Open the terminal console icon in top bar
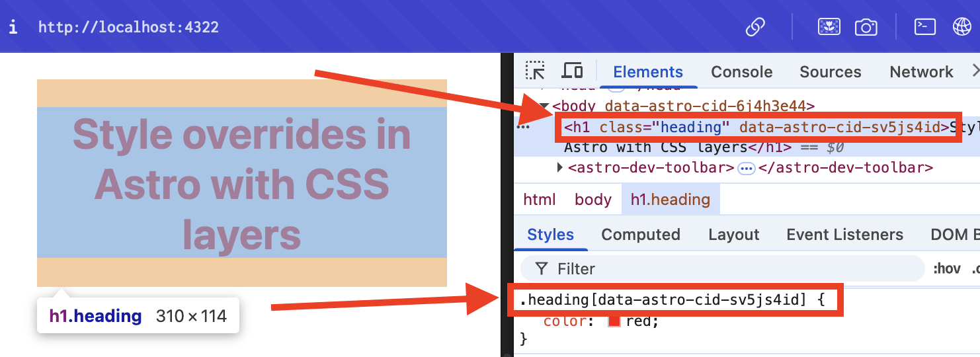Image resolution: width=980 pixels, height=357 pixels. (x=924, y=26)
